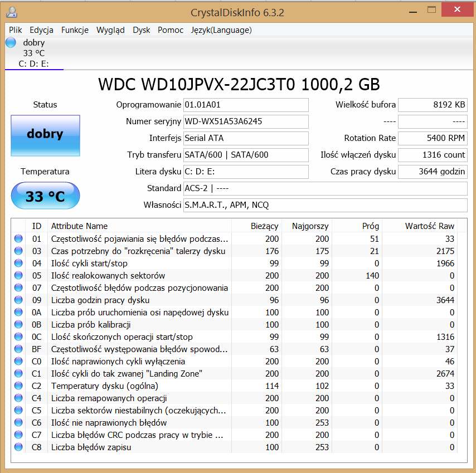This screenshot has height=473, width=476.
Task: Click raw value 2674 in Landing Zone row
Action: click(445, 373)
